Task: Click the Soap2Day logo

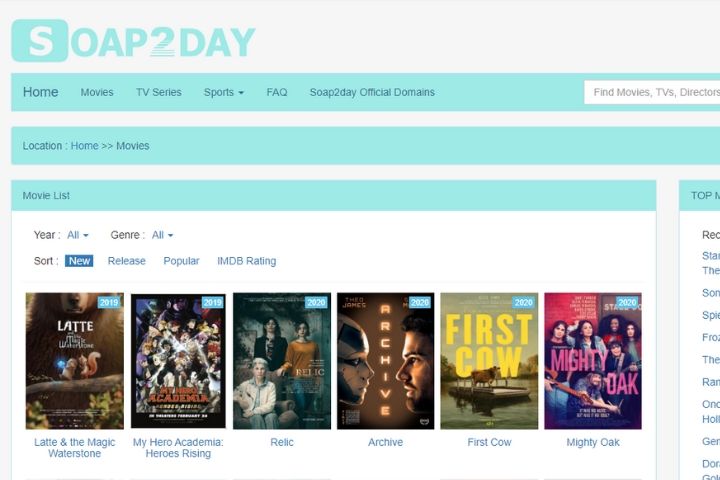Action: pyautogui.click(x=133, y=40)
